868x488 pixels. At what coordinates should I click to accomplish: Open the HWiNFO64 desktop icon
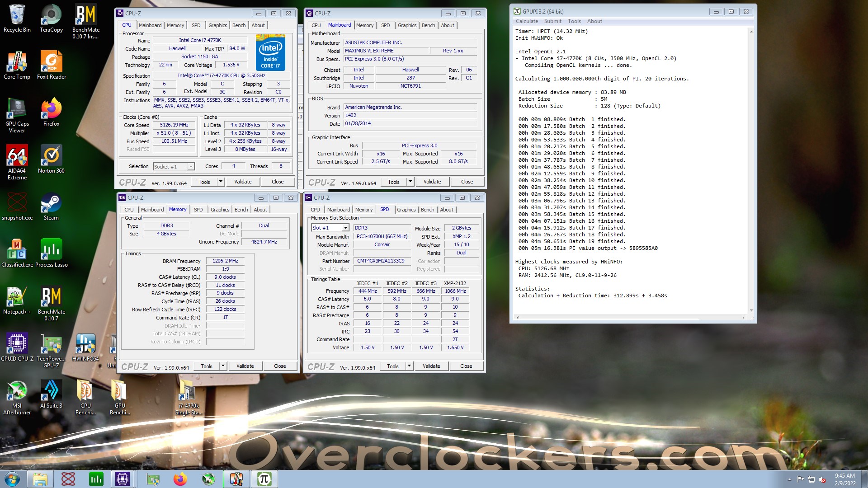[x=85, y=347]
